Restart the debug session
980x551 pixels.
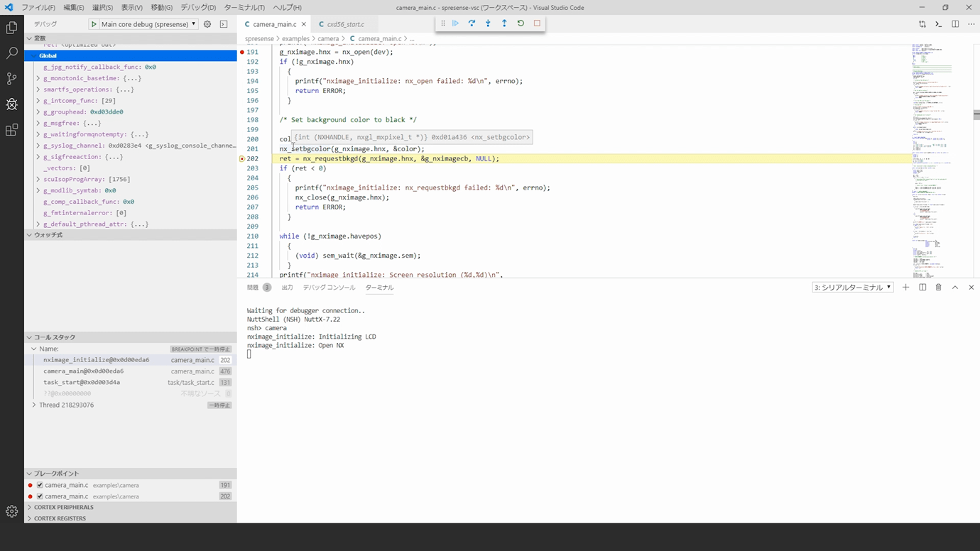521,23
